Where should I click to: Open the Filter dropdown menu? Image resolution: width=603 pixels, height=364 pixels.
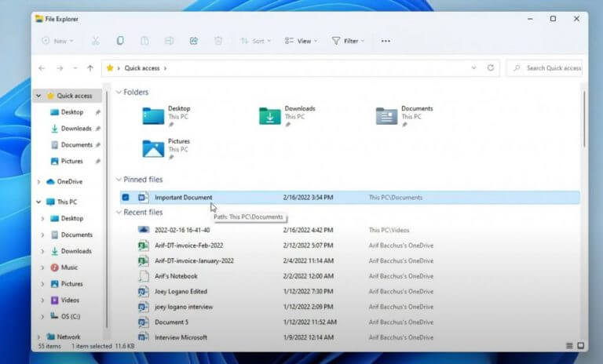(x=348, y=41)
